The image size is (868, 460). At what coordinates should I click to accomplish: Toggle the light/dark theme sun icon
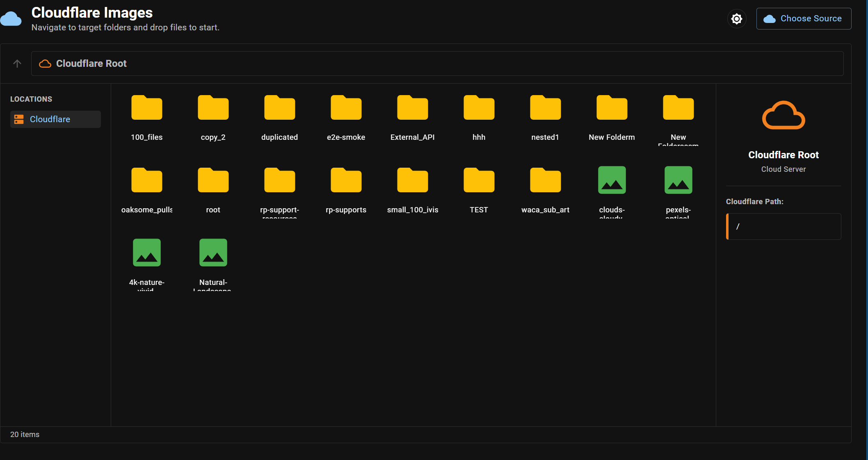point(737,19)
